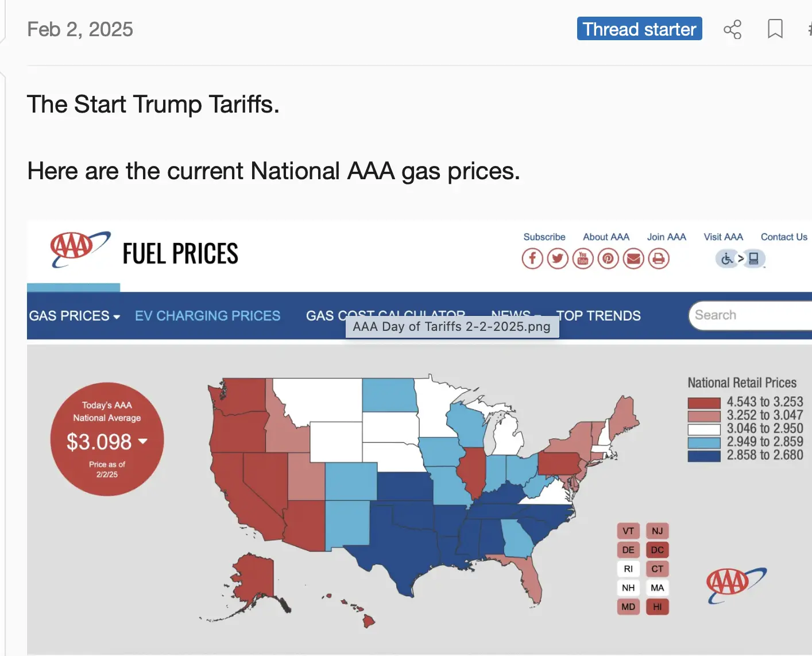Click inside the Search field

(747, 315)
